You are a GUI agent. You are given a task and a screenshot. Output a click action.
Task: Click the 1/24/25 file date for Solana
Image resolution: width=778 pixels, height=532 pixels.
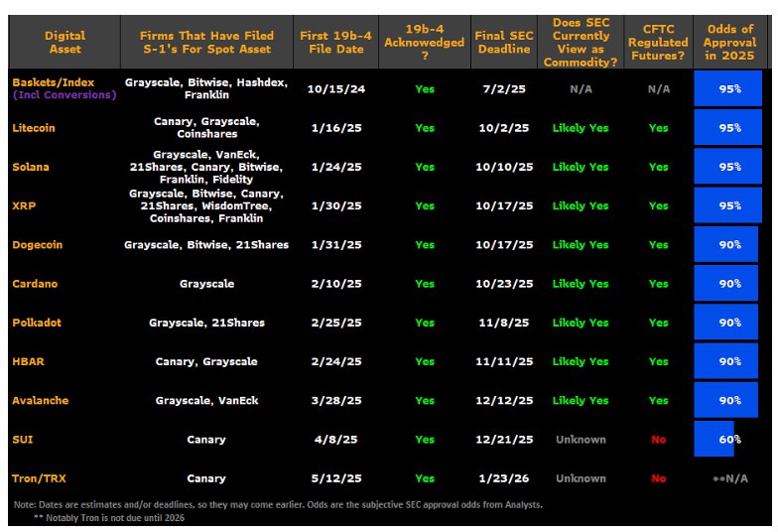coord(336,167)
